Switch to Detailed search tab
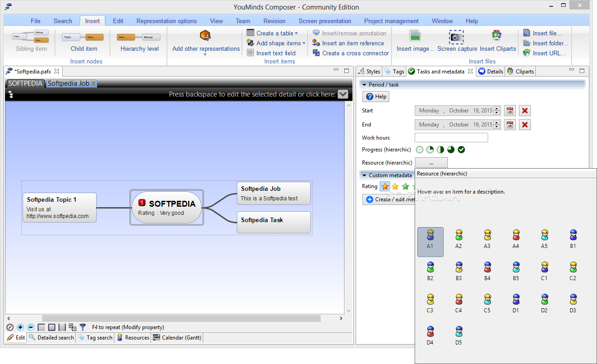The height and width of the screenshot is (364, 597). 51,338
